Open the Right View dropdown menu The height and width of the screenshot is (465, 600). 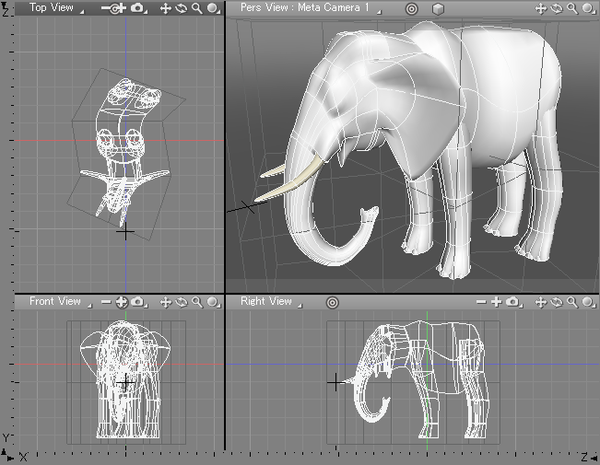pyautogui.click(x=268, y=301)
